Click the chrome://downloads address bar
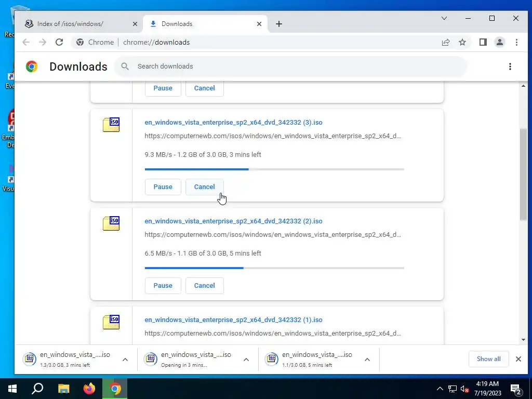Image resolution: width=532 pixels, height=399 pixels. coord(271,43)
